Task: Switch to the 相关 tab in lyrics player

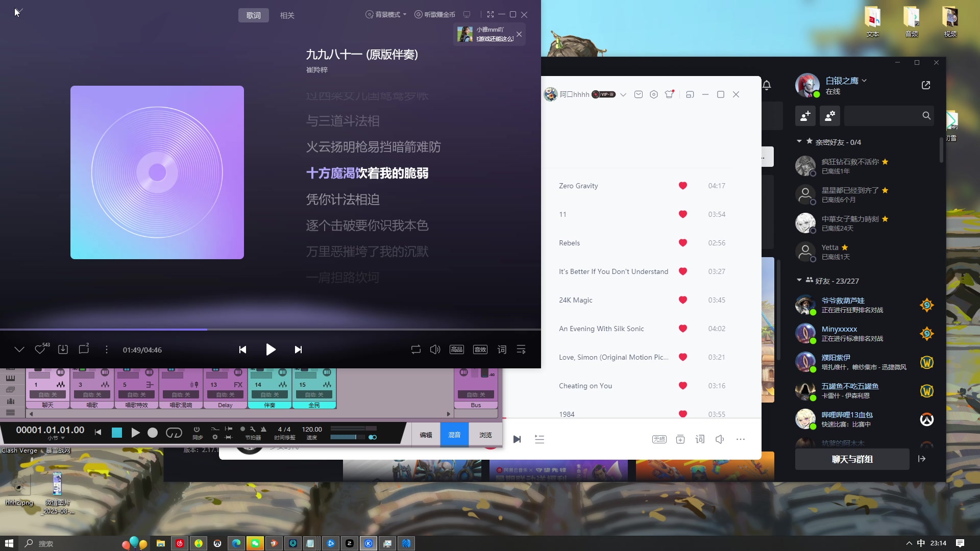Action: [x=287, y=15]
